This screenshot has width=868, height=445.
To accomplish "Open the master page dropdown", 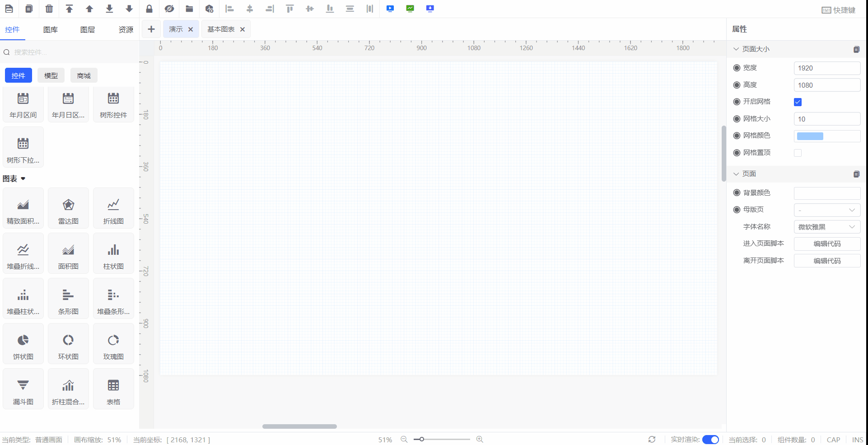I will click(827, 210).
